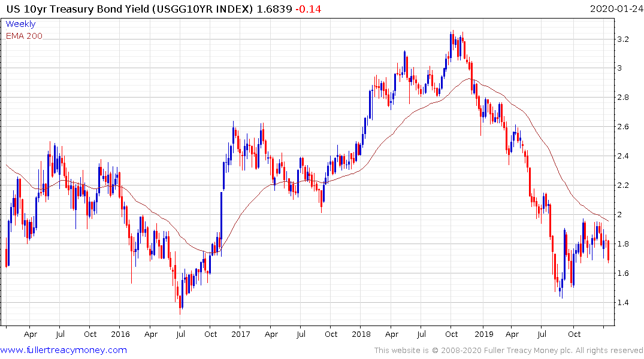Click the y-axis label '2'

[x=620, y=215]
